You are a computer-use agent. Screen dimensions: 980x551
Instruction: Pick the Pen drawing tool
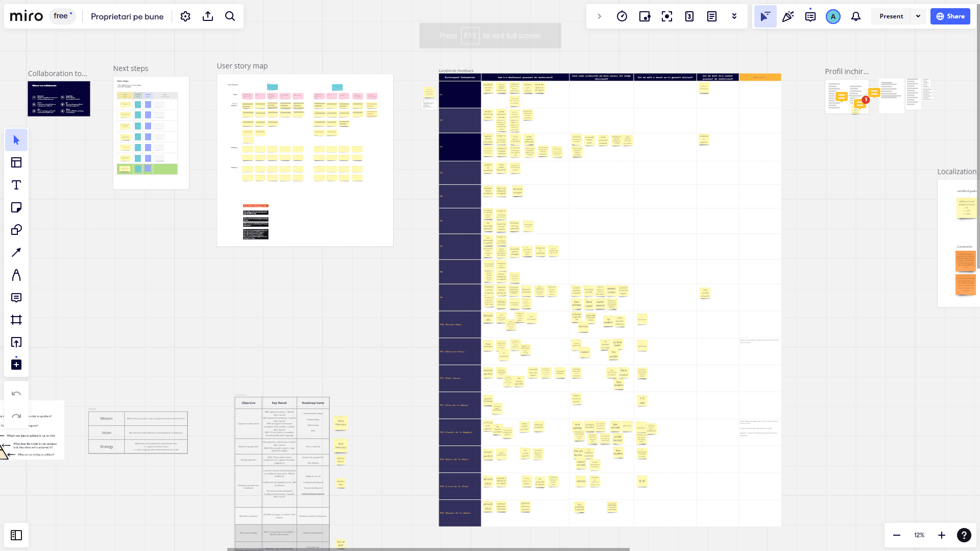click(x=16, y=275)
